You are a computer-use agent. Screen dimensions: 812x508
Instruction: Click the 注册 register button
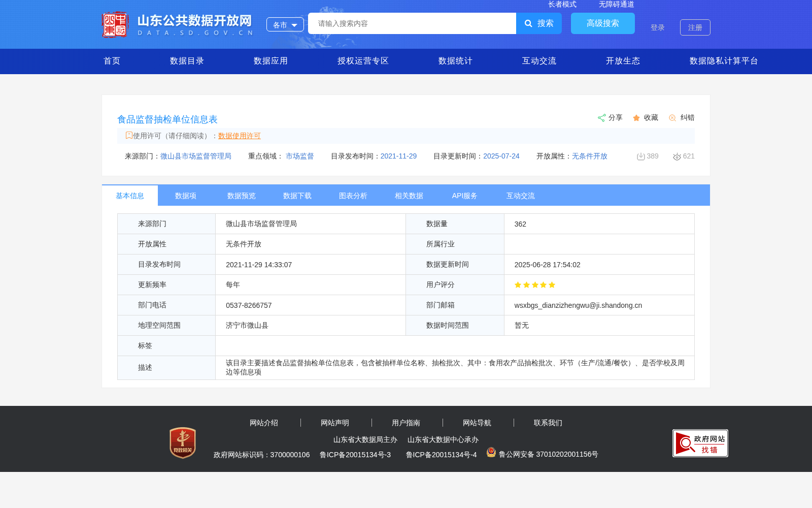[x=695, y=27]
